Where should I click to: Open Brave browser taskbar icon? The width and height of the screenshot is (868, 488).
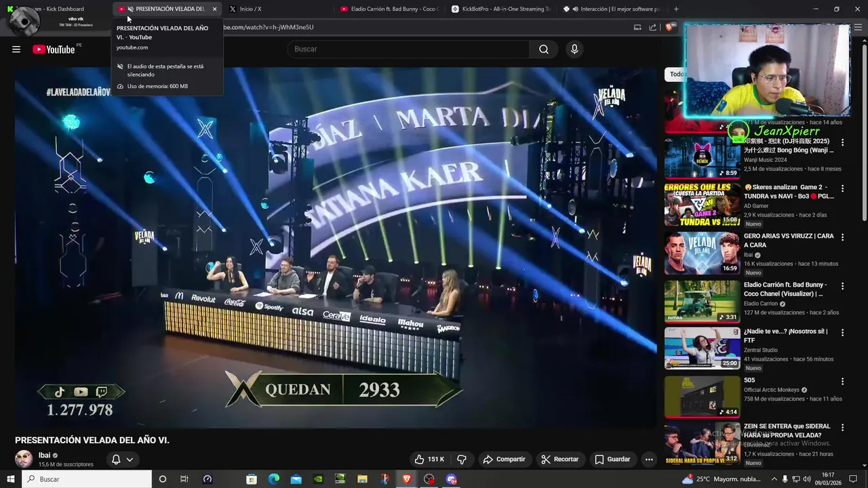tap(407, 479)
